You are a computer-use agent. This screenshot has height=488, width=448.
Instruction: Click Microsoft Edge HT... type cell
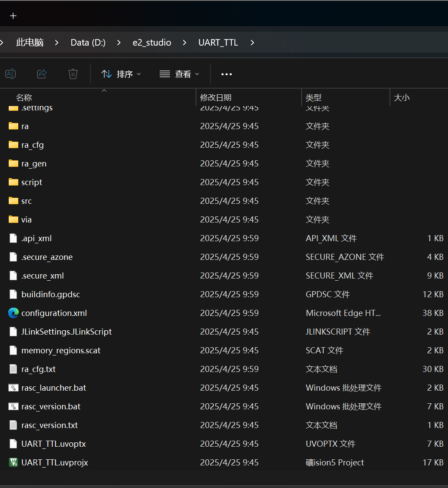coord(343,313)
